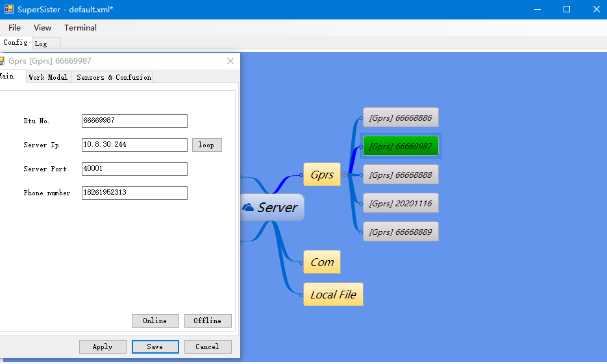Open the Sensors & Confusion tab
607x364 pixels.
pyautogui.click(x=114, y=77)
